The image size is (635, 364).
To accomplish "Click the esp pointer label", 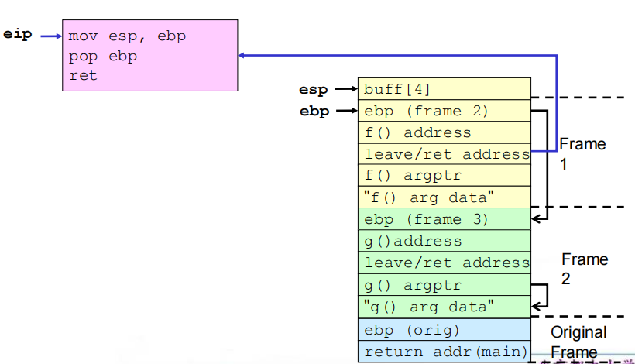I will point(314,89).
